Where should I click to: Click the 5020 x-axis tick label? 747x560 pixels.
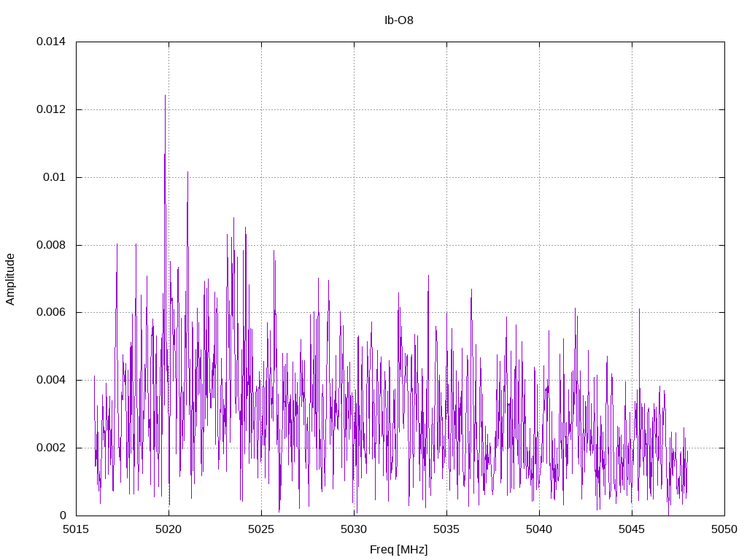(169, 529)
